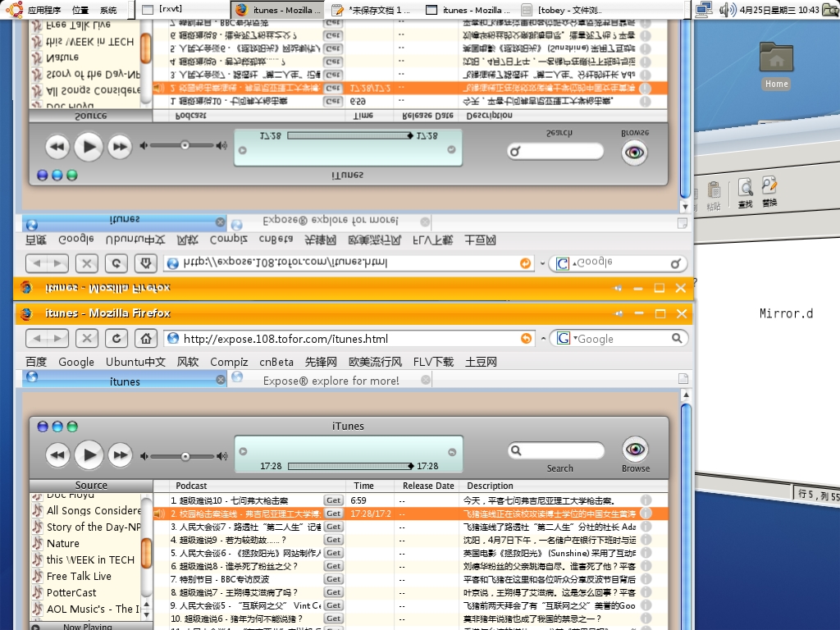Image resolution: width=840 pixels, height=630 pixels.
Task: Click Firefox Forward arrow in upright window toolbar
Action: tap(58, 338)
